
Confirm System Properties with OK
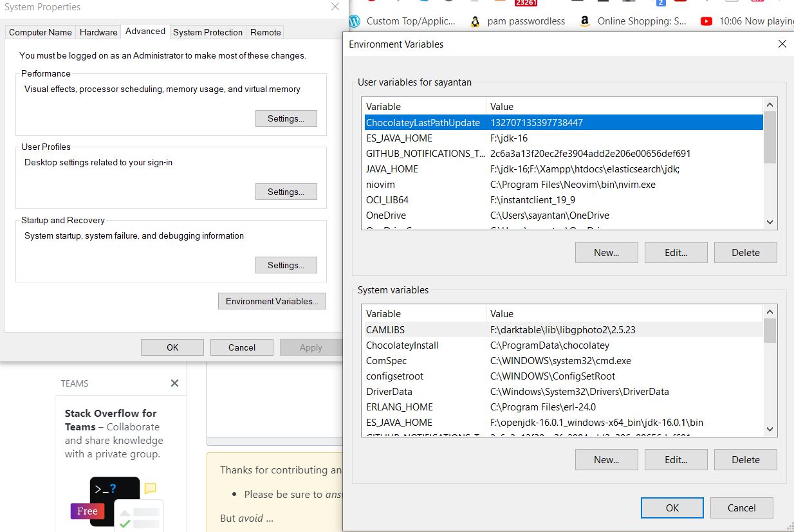click(172, 347)
